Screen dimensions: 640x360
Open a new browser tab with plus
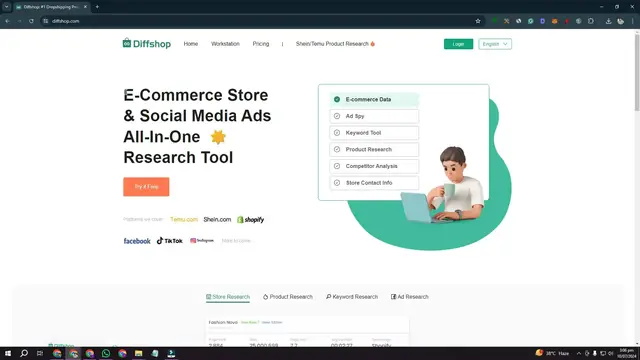pyautogui.click(x=97, y=7)
